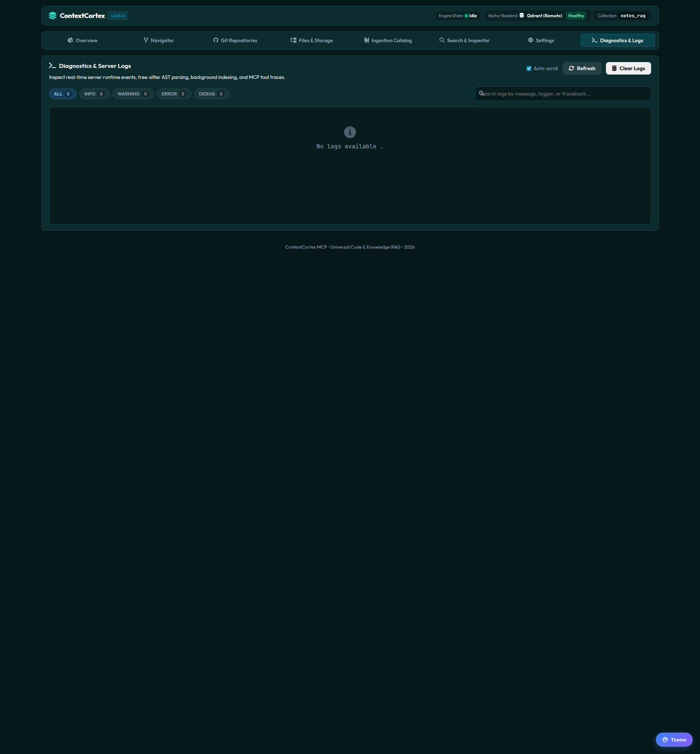Screen dimensions: 700x754
Task: Click the No logs available message
Action: (350, 147)
